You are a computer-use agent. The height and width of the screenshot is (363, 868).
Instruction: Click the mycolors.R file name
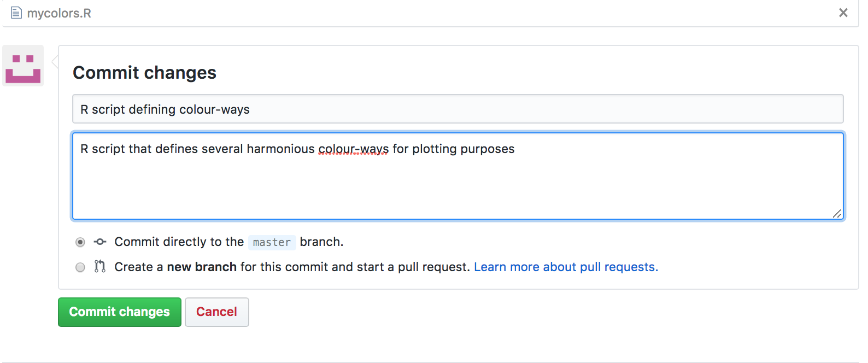tap(59, 13)
